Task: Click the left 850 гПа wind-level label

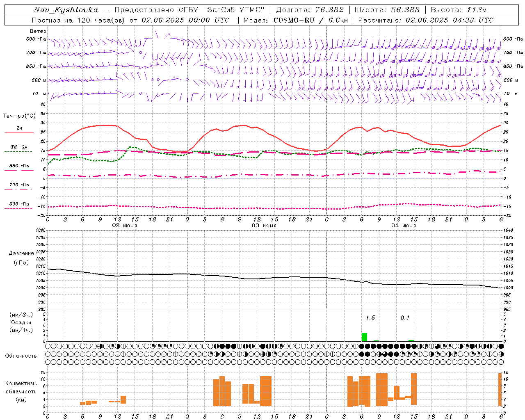Action: click(36, 66)
